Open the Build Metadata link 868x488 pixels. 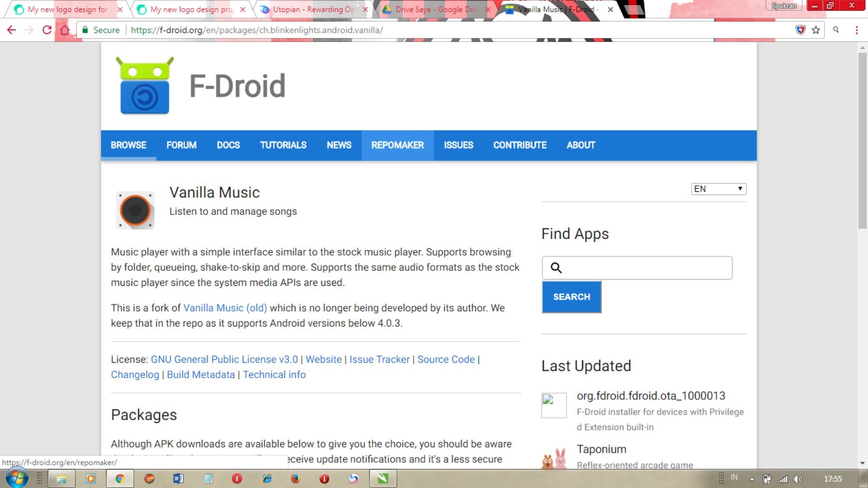(x=201, y=375)
